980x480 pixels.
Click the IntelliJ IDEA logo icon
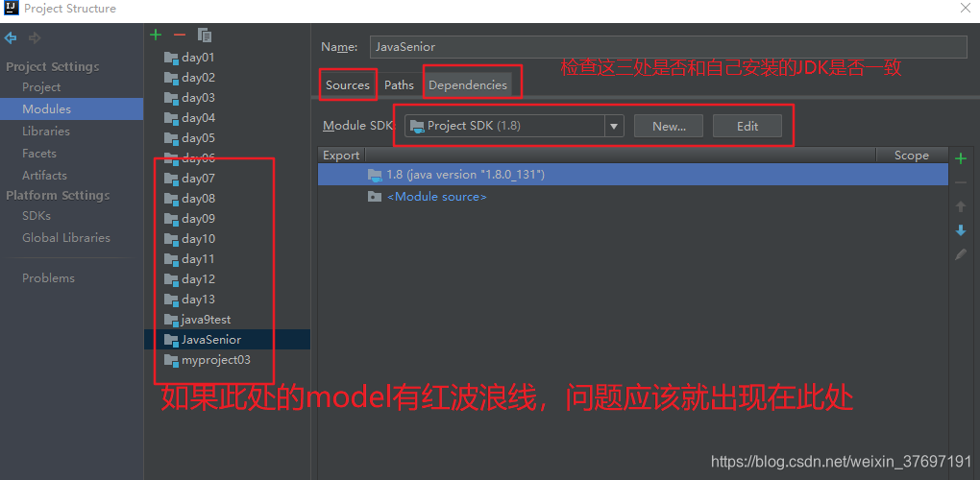pos(12,9)
